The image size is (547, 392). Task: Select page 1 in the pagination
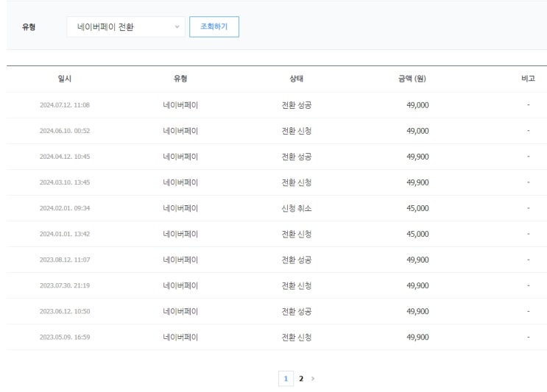(x=286, y=378)
